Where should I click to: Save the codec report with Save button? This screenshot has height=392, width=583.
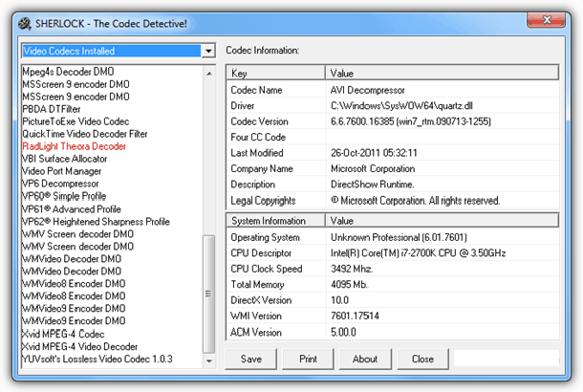251,359
